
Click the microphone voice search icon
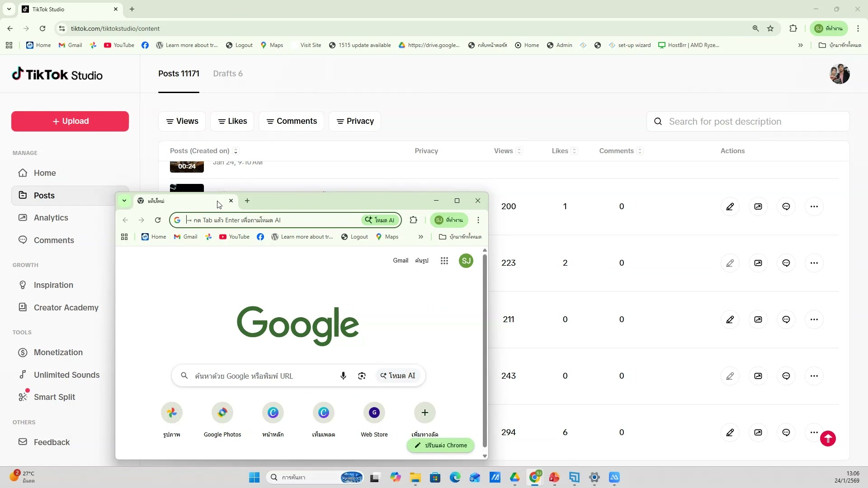click(x=343, y=375)
